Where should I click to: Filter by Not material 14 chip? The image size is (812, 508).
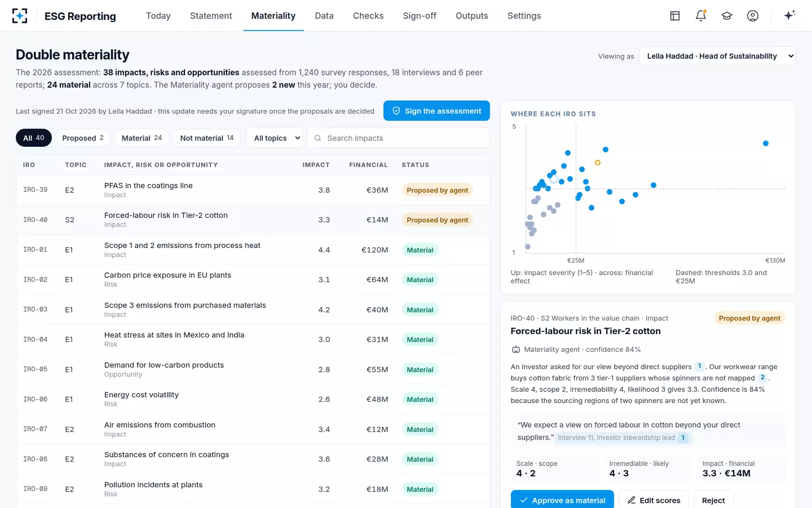[x=207, y=138]
